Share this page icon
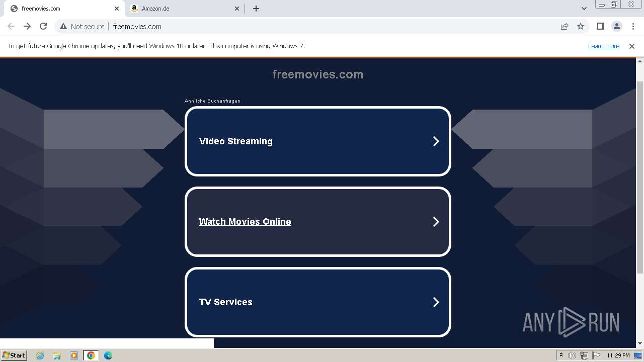This screenshot has width=644, height=362. pyautogui.click(x=565, y=27)
